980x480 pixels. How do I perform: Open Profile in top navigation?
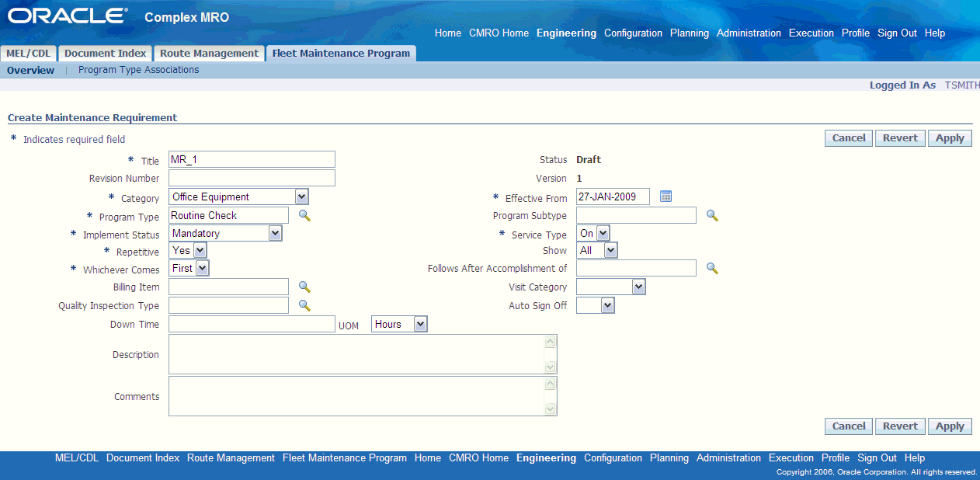[856, 33]
